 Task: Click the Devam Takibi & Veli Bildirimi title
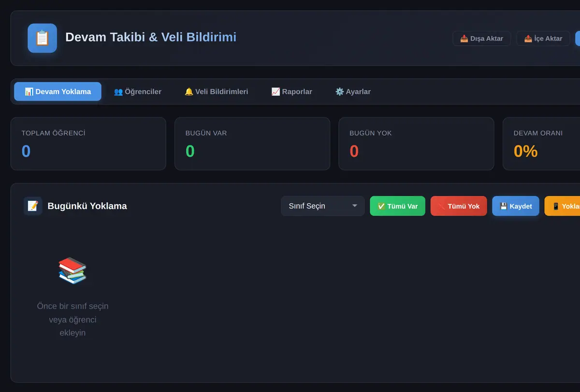click(x=151, y=37)
